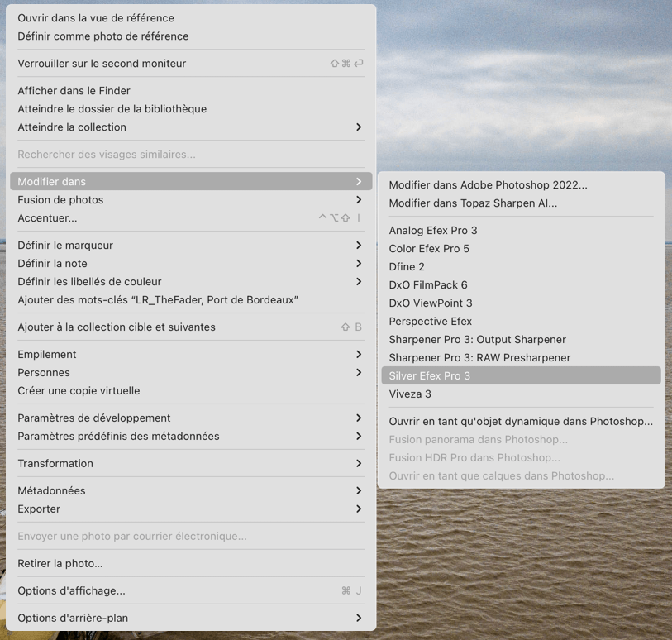
Task: Open DxO ViewPoint 3
Action: 521,303
